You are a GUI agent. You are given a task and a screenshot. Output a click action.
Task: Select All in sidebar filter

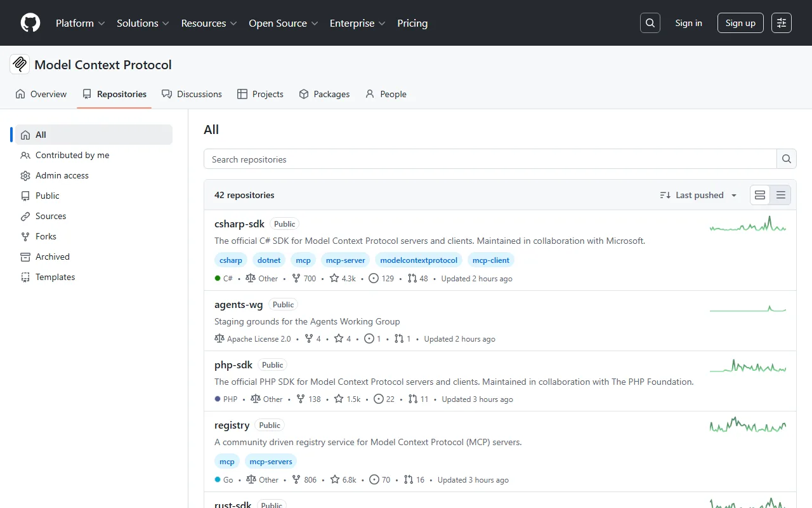click(x=94, y=135)
